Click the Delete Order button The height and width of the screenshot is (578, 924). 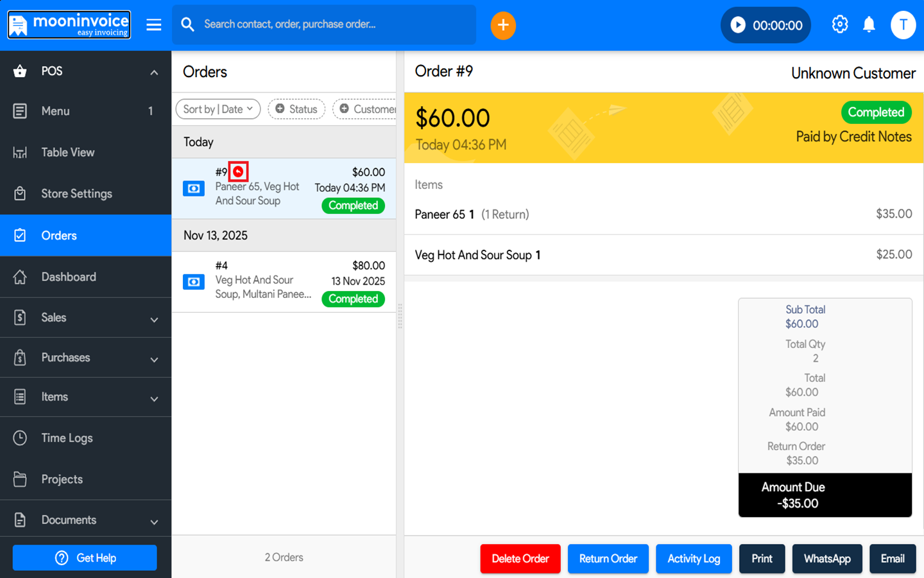click(x=520, y=559)
